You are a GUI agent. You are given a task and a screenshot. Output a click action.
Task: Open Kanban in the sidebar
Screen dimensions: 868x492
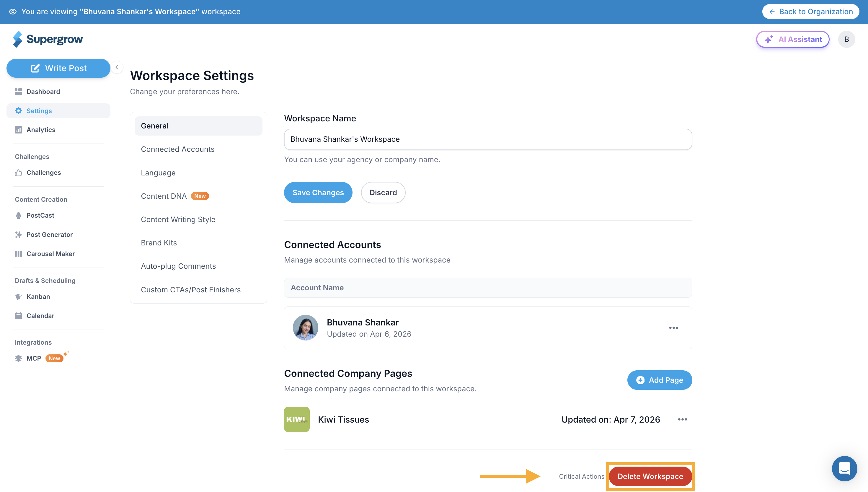pos(58,297)
